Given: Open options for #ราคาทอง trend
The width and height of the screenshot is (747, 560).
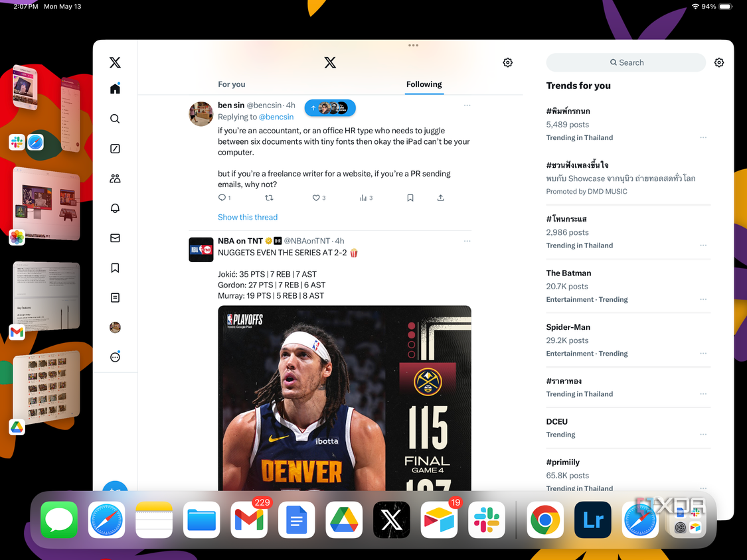Looking at the screenshot, I should click(703, 394).
